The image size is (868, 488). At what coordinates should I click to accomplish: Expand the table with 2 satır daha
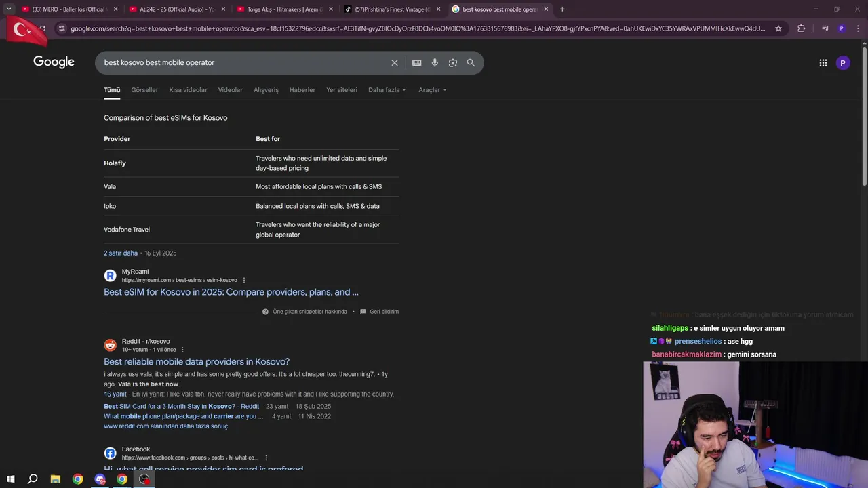click(x=121, y=253)
